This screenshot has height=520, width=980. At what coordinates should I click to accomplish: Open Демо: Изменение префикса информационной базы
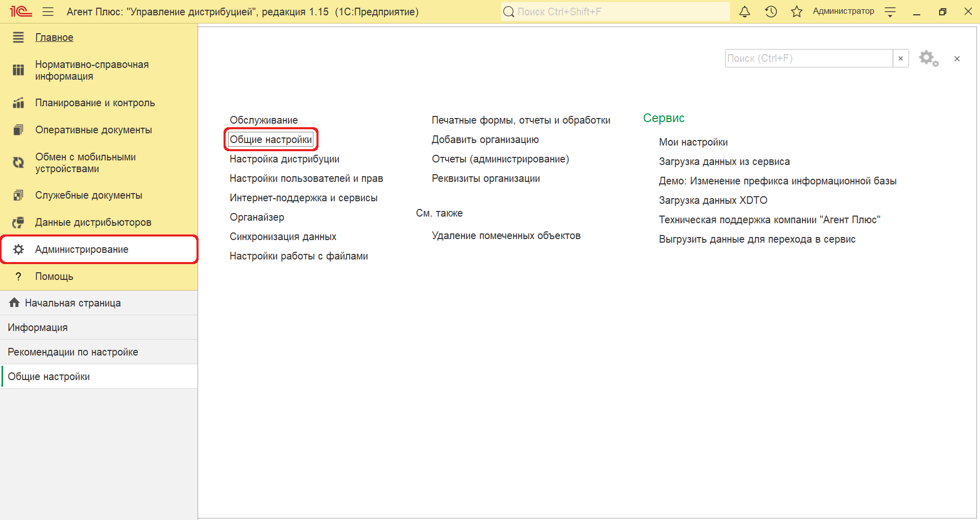(778, 181)
